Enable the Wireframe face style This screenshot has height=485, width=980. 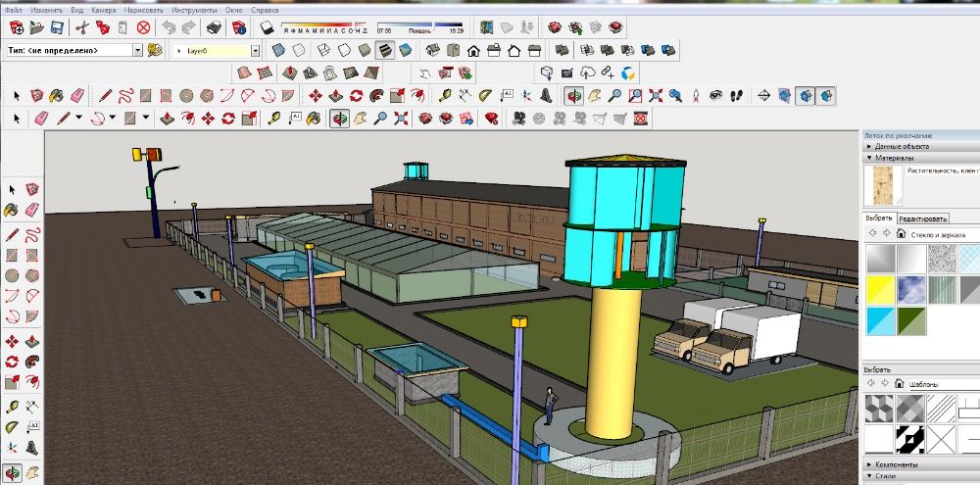[323, 51]
